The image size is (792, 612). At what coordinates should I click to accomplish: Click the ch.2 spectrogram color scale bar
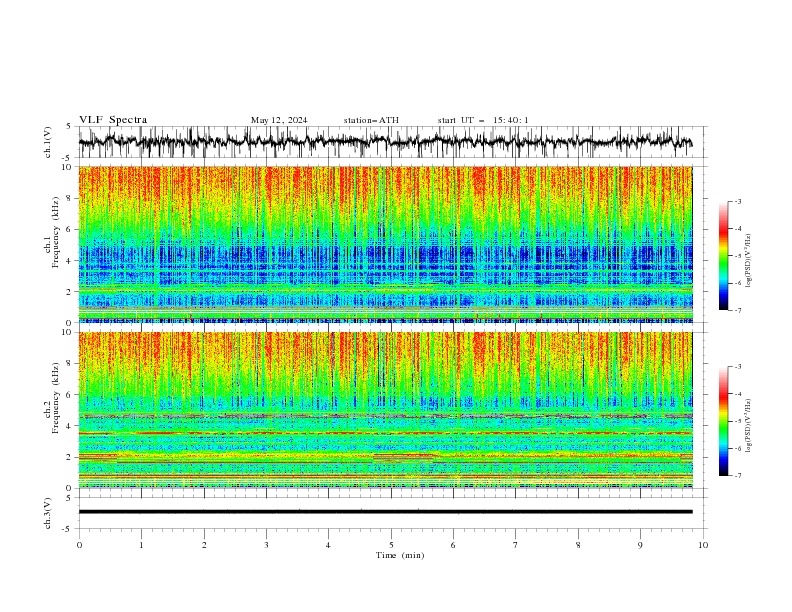pos(723,421)
